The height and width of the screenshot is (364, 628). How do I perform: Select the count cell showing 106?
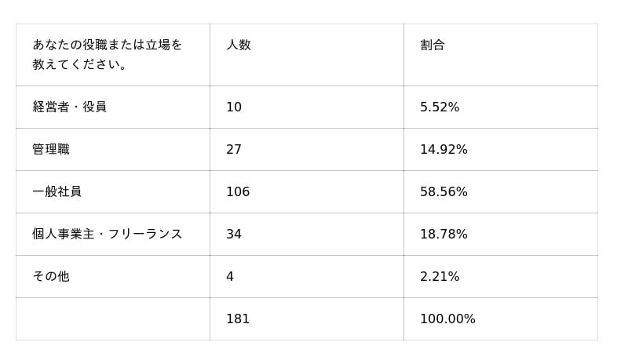pyautogui.click(x=238, y=192)
